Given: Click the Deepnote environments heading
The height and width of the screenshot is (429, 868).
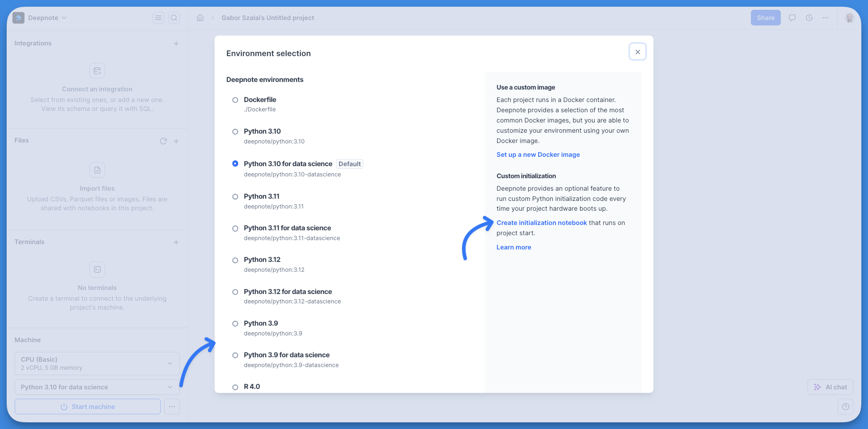Looking at the screenshot, I should coord(265,80).
